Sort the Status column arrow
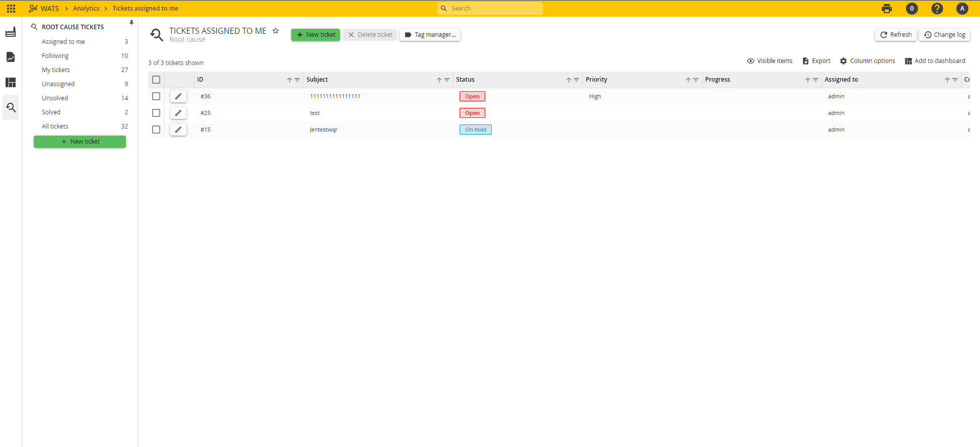Screen dimensions: 980x447 coord(569,80)
